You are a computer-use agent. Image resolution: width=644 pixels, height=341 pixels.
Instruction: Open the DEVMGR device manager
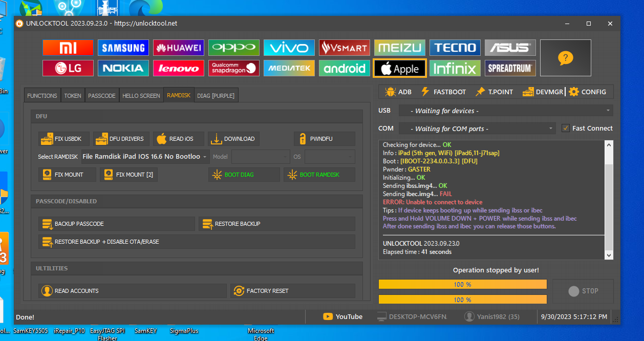(543, 92)
